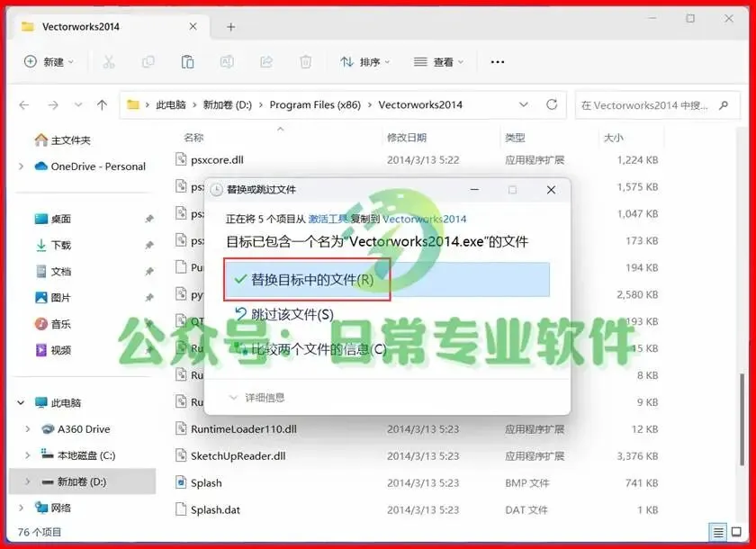Click the Copy icon in toolbar
The height and width of the screenshot is (549, 756).
pos(148,62)
